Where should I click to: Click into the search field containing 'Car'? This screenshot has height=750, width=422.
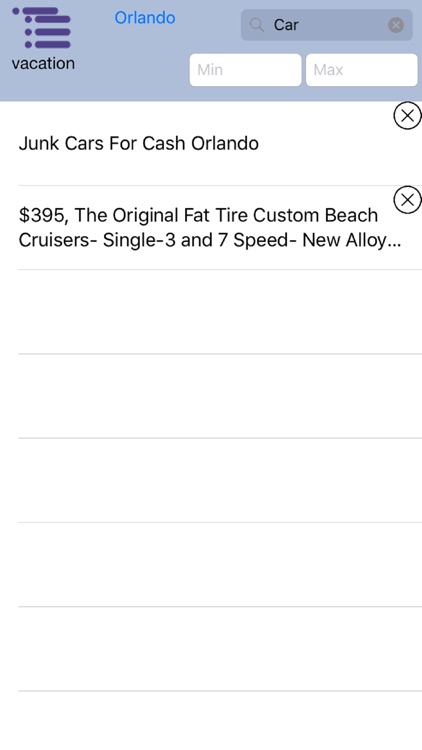[327, 25]
